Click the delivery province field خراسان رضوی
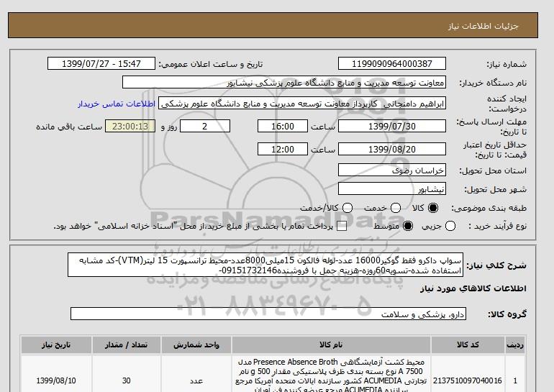 (x=392, y=170)
